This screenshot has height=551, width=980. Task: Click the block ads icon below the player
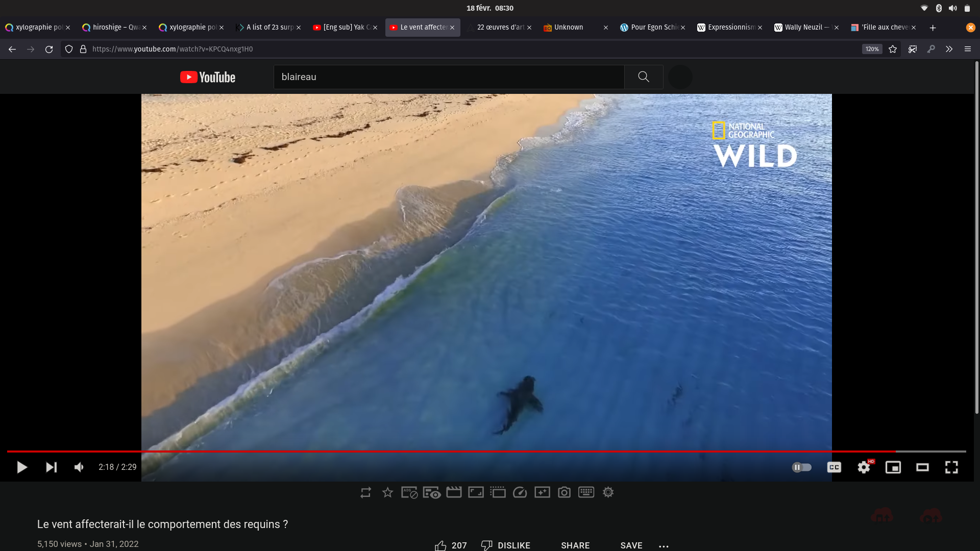pos(409,492)
